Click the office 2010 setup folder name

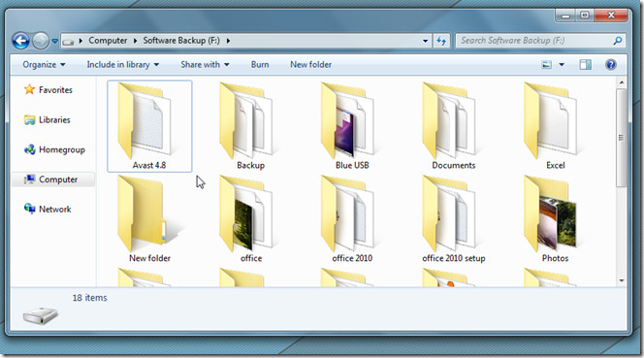click(x=454, y=258)
